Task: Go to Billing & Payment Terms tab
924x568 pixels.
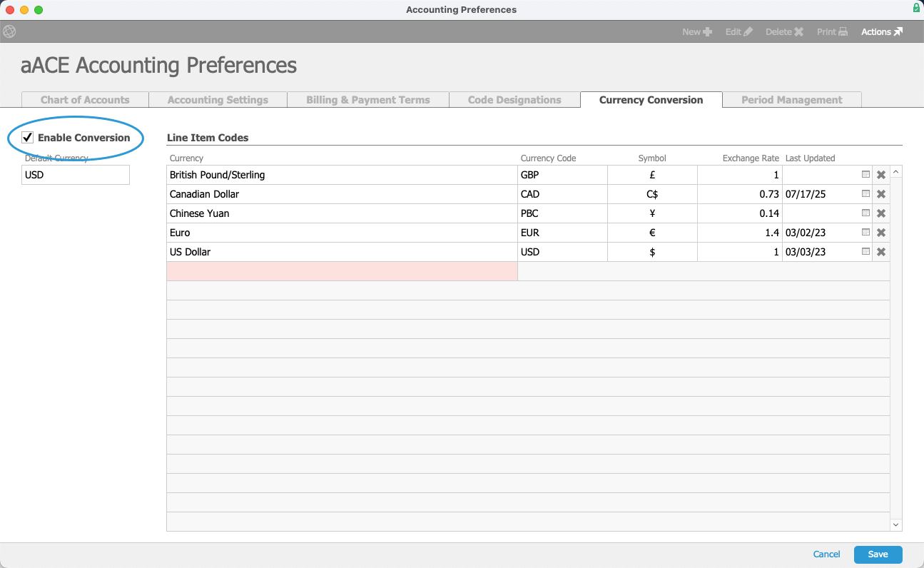Action: click(x=368, y=100)
